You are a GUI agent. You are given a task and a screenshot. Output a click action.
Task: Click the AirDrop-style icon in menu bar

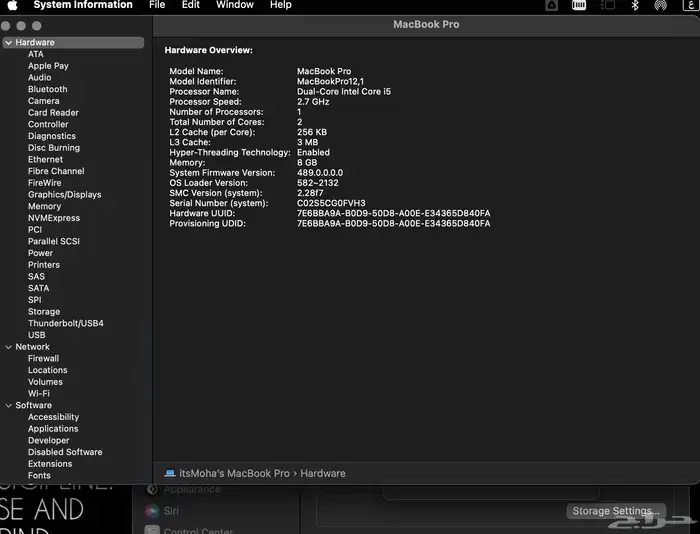[660, 5]
